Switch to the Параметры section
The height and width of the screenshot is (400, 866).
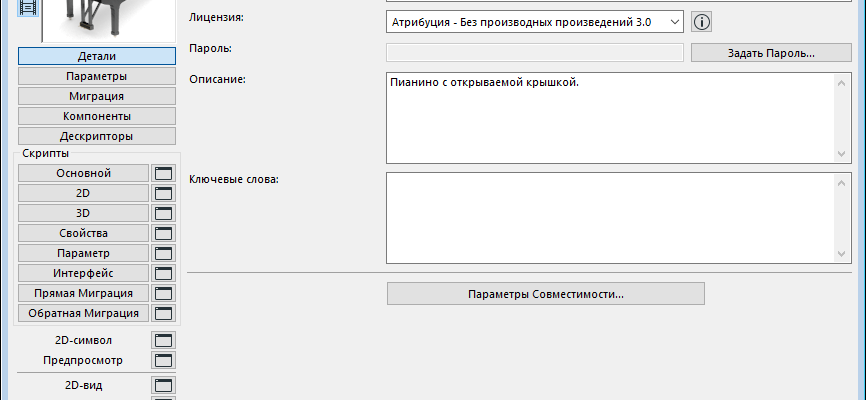point(96,76)
